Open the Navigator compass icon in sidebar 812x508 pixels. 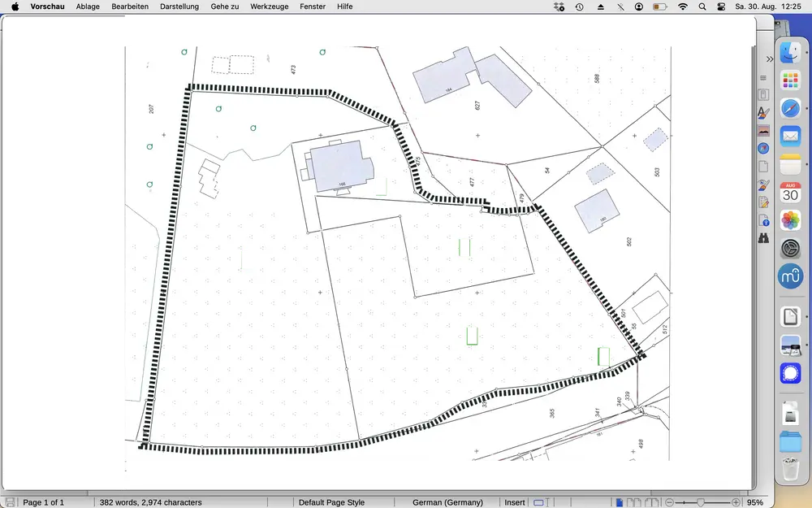[763, 148]
